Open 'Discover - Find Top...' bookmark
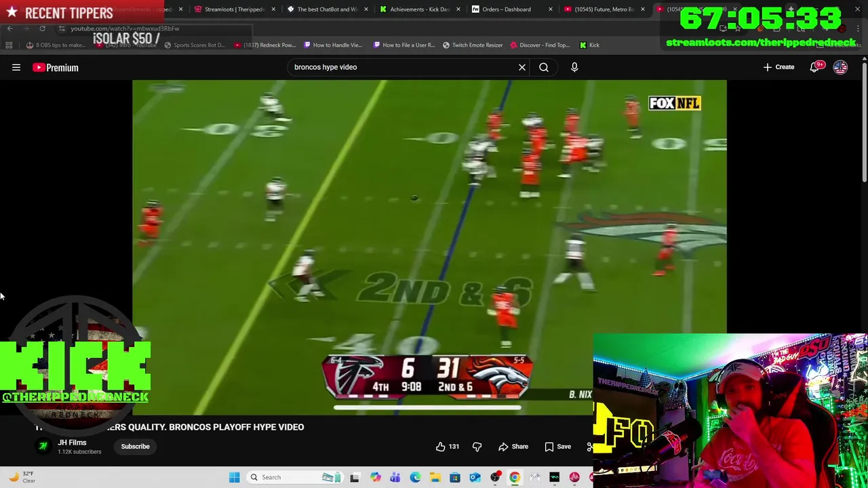 pos(540,45)
